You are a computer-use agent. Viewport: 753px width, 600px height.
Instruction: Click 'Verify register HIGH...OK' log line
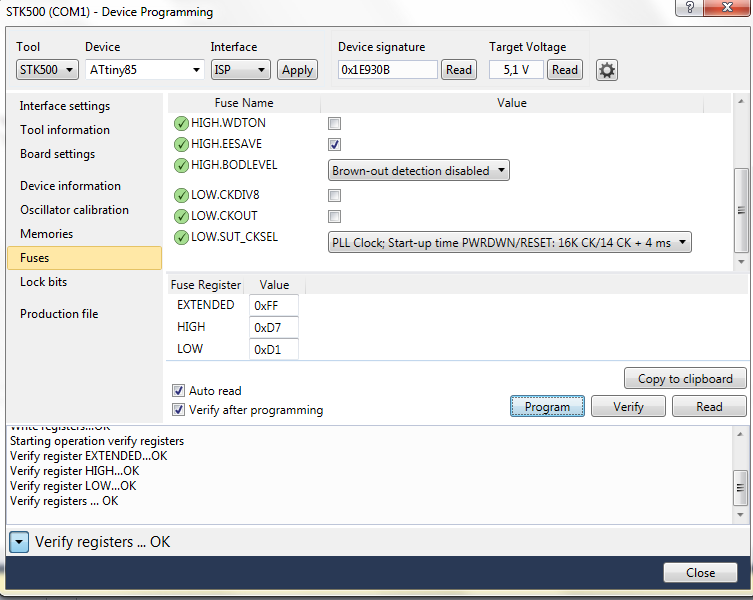tap(74, 471)
